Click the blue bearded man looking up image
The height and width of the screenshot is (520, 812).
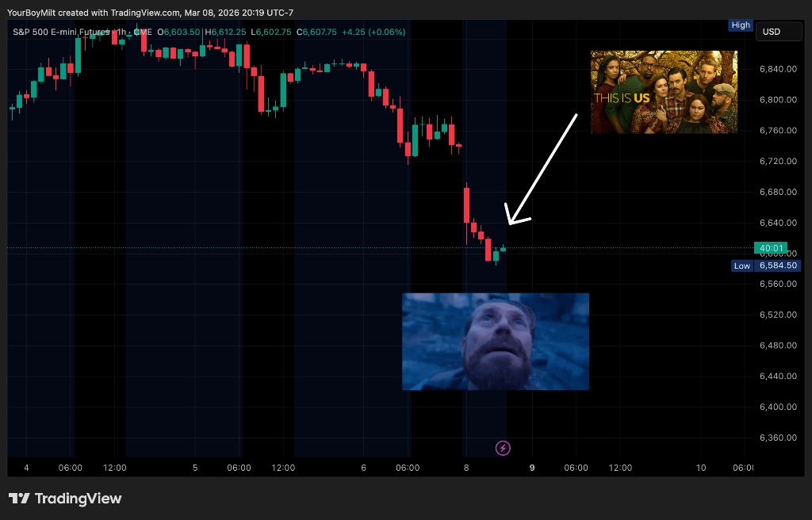pyautogui.click(x=496, y=342)
